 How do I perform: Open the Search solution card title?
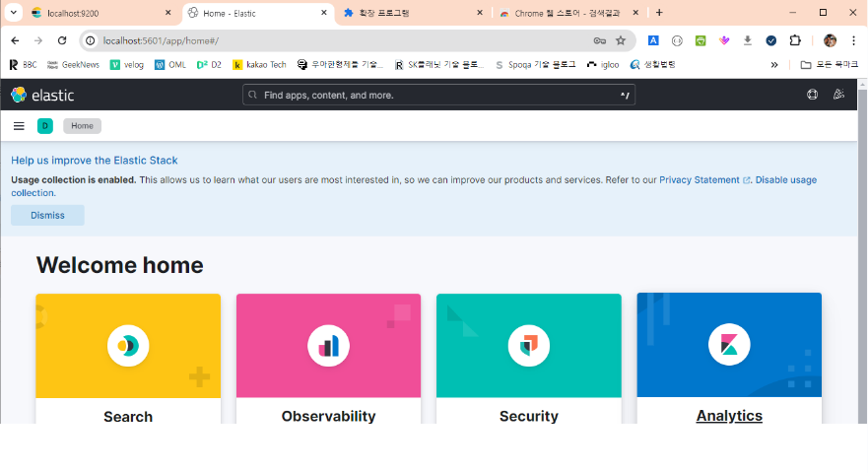pyautogui.click(x=128, y=417)
